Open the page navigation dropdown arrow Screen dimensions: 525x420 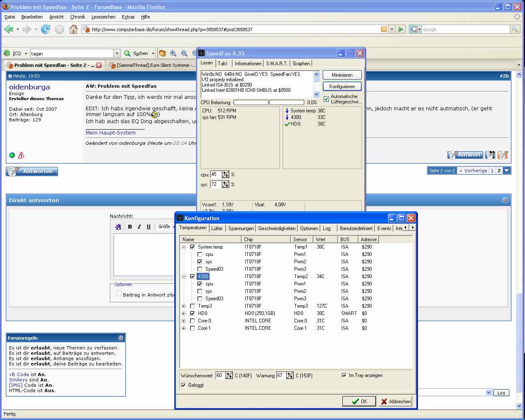507,171
